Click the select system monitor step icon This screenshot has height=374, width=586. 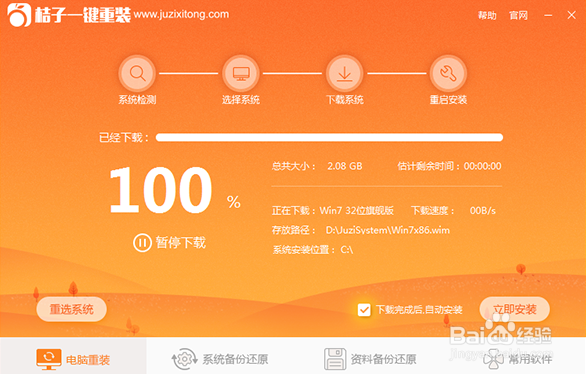(241, 73)
